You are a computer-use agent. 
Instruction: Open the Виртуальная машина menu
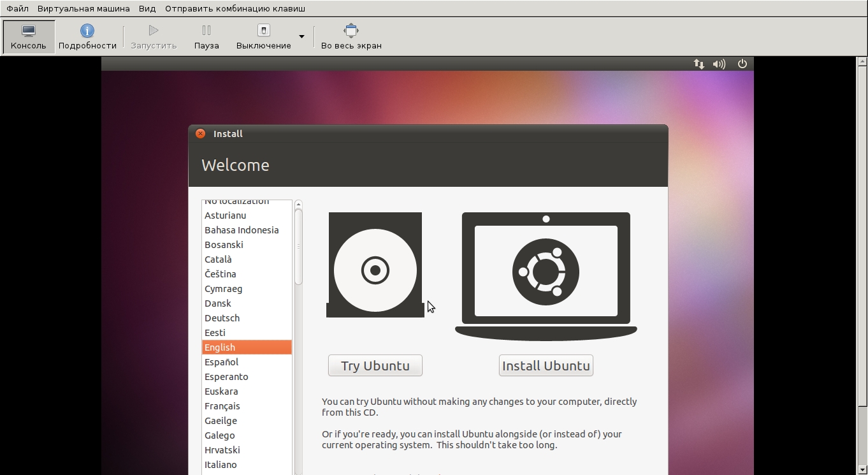tap(83, 9)
